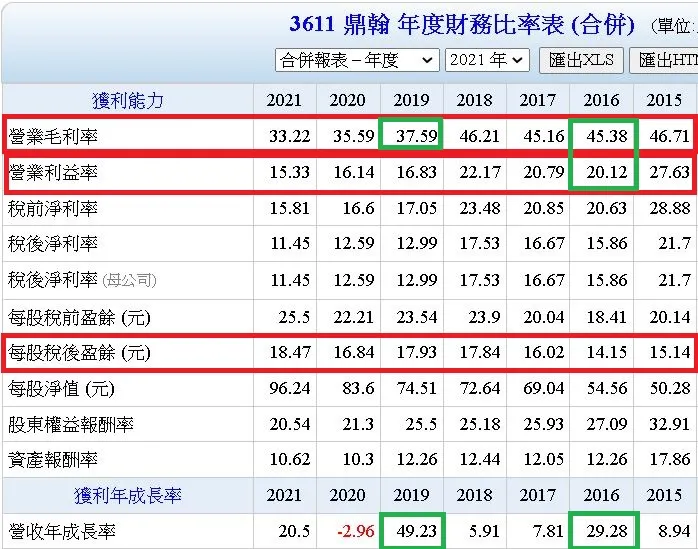Viewport: 698px width, 549px height.
Task: Click the red -2.96 revenue growth value
Action: click(x=356, y=531)
